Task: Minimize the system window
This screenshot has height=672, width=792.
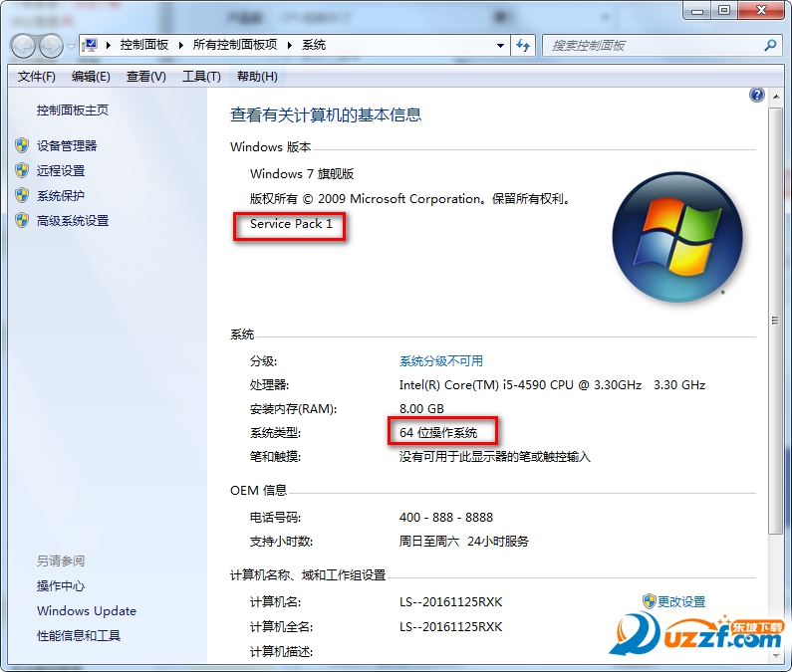Action: (x=697, y=11)
